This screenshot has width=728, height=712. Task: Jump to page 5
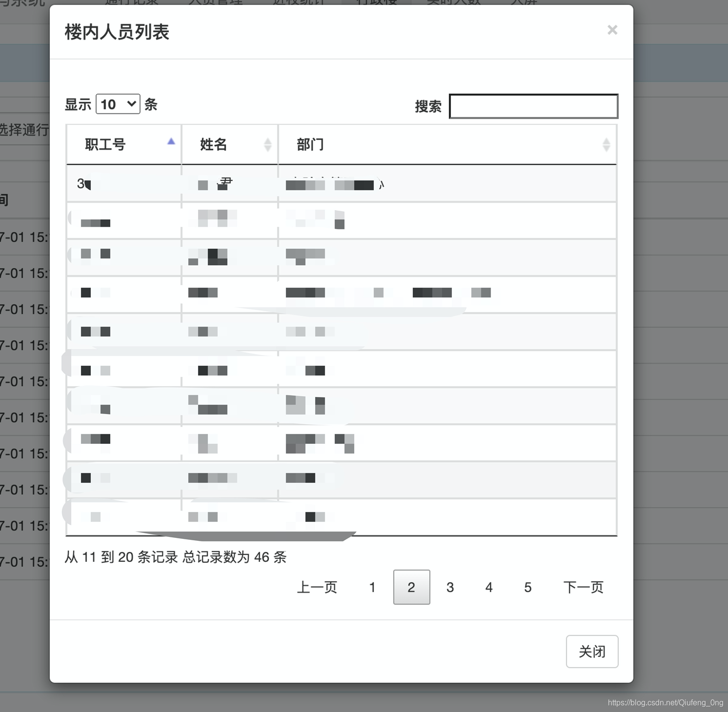(527, 587)
